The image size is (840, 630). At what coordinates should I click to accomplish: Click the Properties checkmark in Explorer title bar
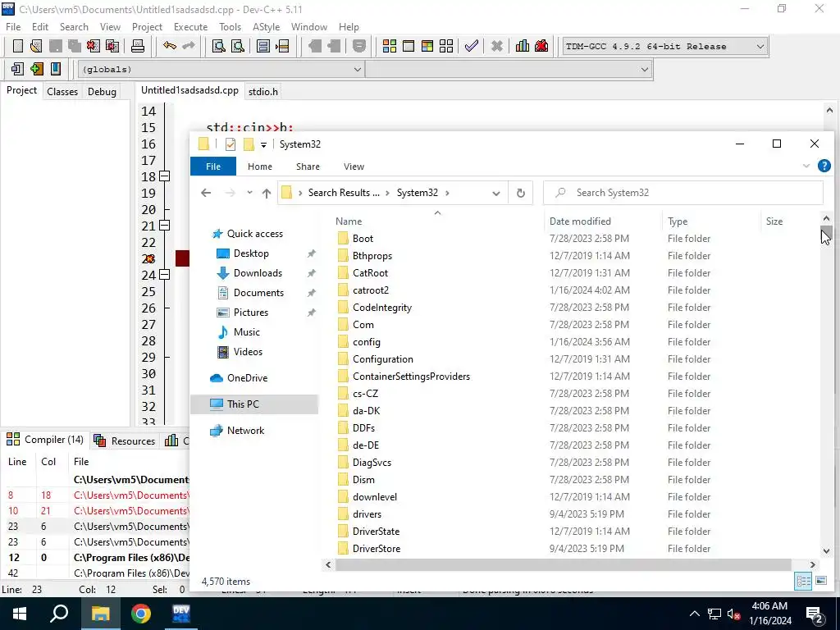click(231, 144)
